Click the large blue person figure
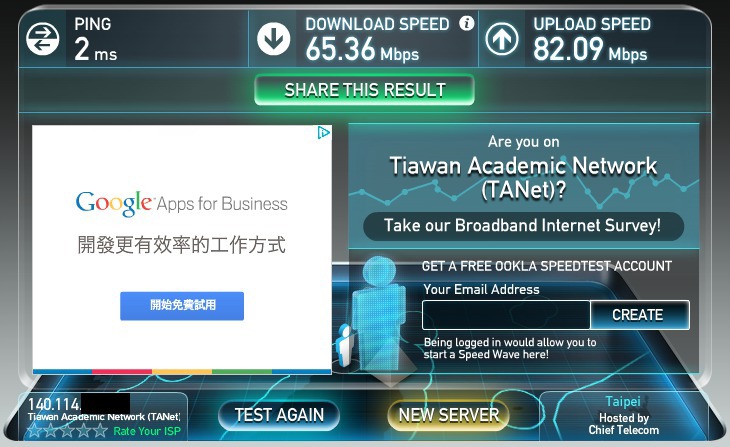The width and height of the screenshot is (730, 447). click(x=378, y=314)
